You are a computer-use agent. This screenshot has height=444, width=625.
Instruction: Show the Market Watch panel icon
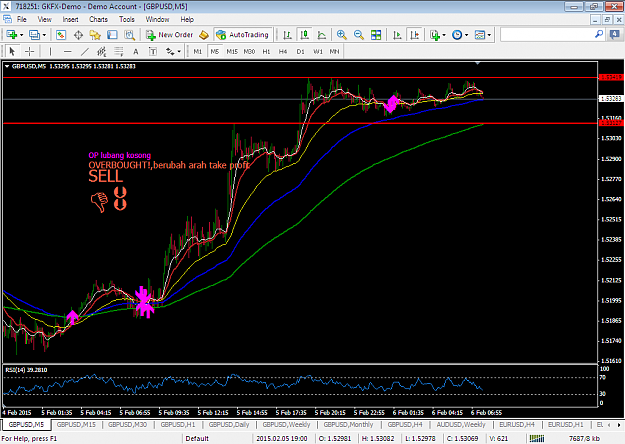(x=61, y=35)
